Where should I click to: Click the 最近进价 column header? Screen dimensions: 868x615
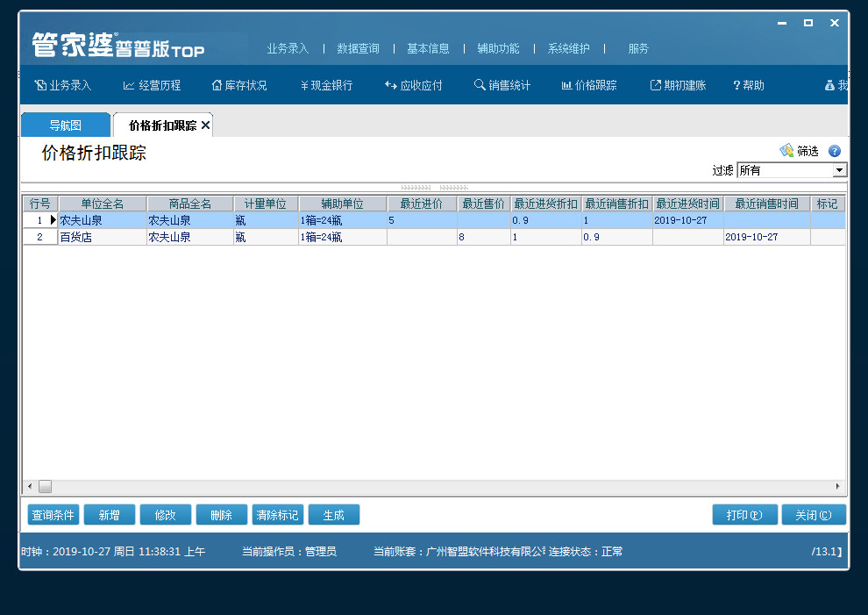(x=422, y=204)
